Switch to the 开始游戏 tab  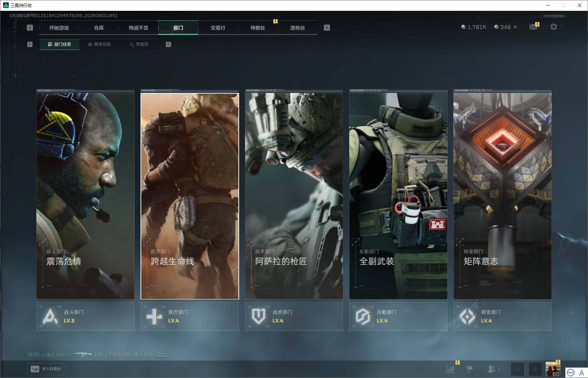coord(59,28)
